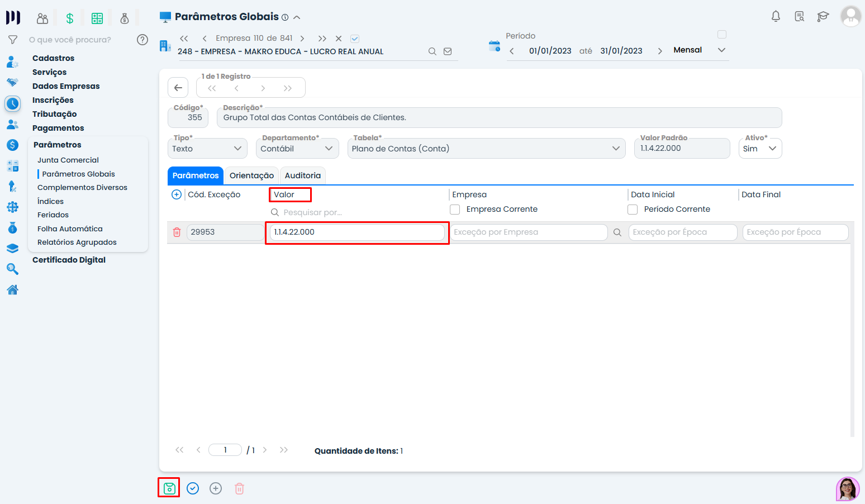This screenshot has width=865, height=504.
Task: Switch to the Auditoria tab
Action: pyautogui.click(x=302, y=175)
